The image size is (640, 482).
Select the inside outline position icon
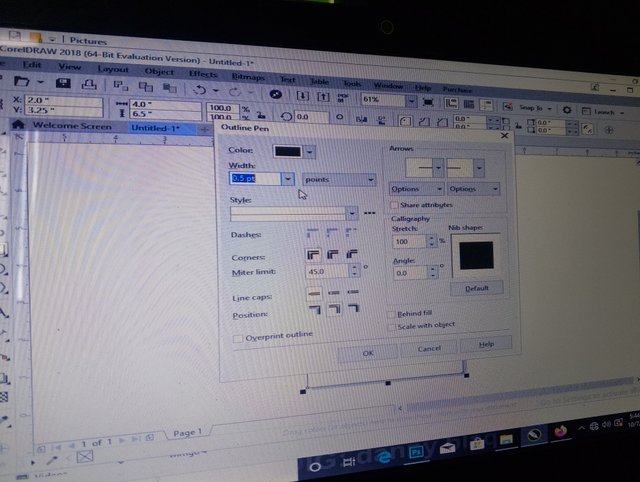(353, 308)
